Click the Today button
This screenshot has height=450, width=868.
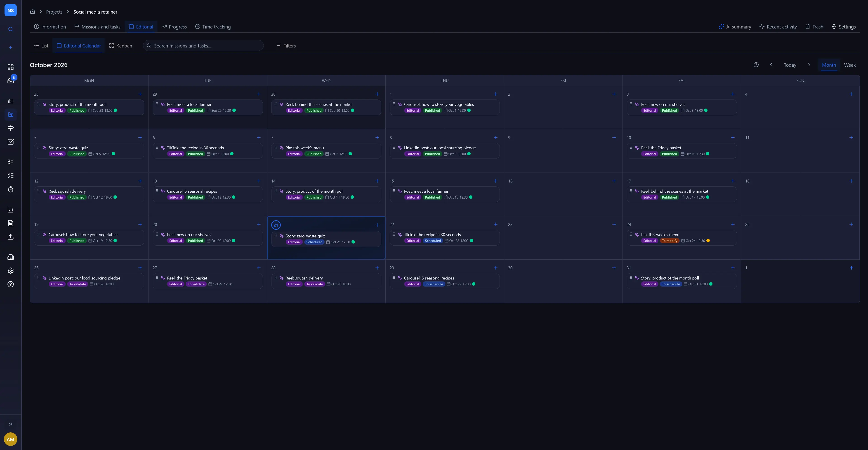tap(790, 65)
